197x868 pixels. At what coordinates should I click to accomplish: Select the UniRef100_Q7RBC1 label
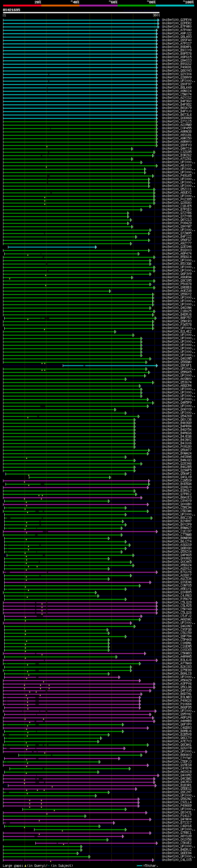click(x=177, y=833)
